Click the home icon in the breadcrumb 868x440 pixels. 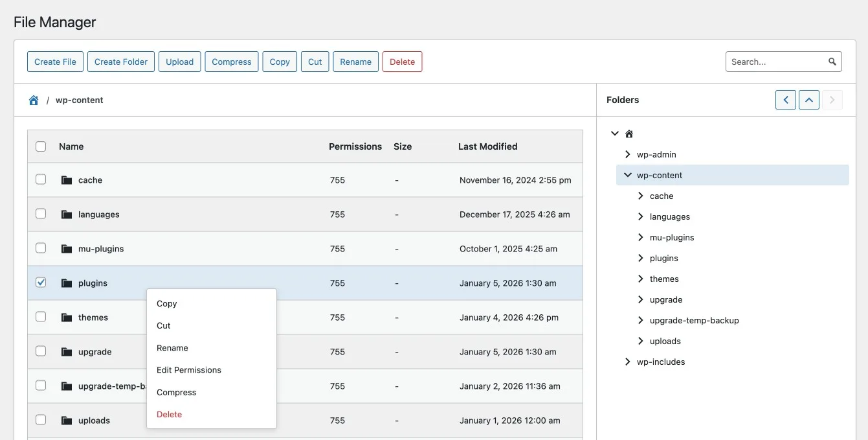(x=34, y=100)
